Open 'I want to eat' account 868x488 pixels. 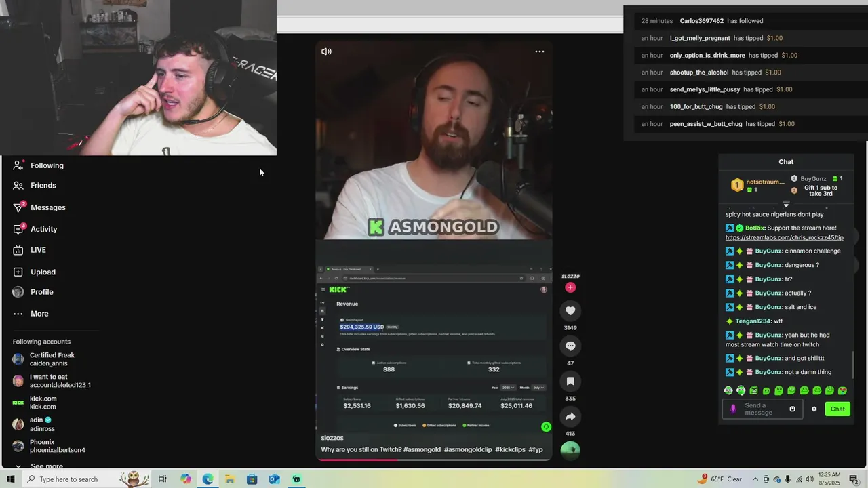(x=52, y=381)
